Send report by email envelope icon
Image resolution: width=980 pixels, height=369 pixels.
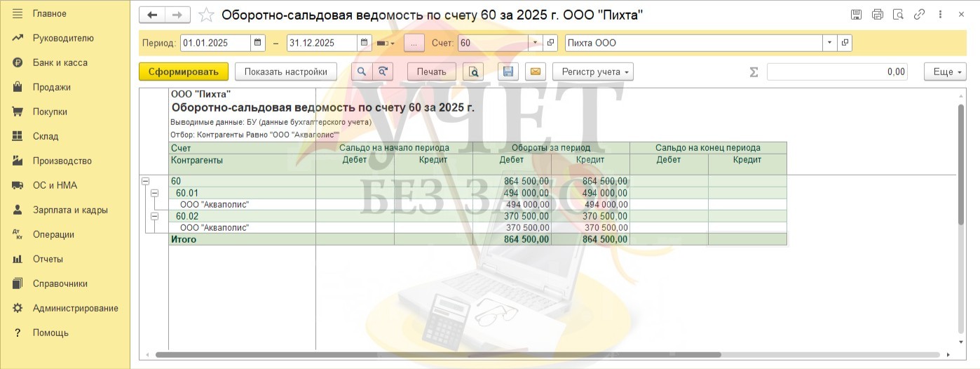click(x=535, y=72)
